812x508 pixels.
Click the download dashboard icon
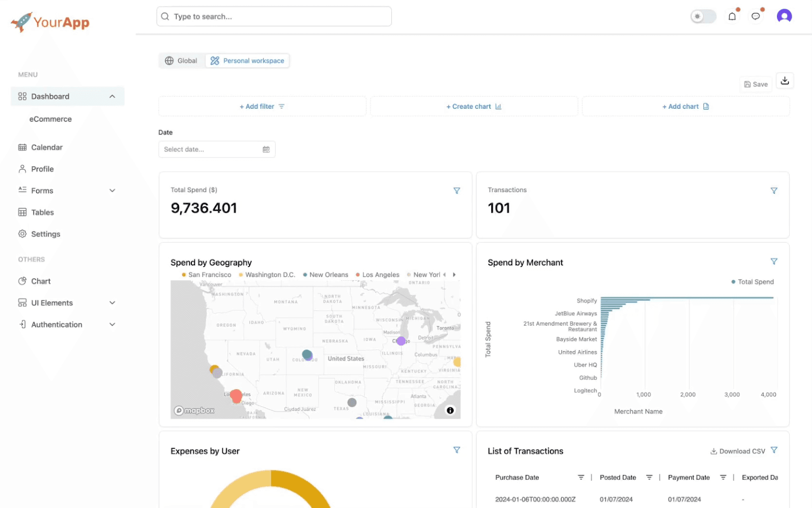coord(785,81)
